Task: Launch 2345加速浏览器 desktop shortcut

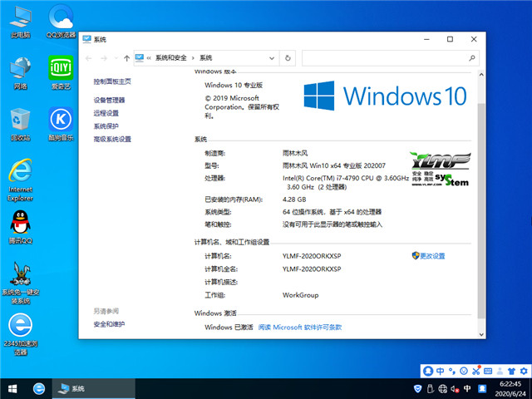Action: coord(20,334)
